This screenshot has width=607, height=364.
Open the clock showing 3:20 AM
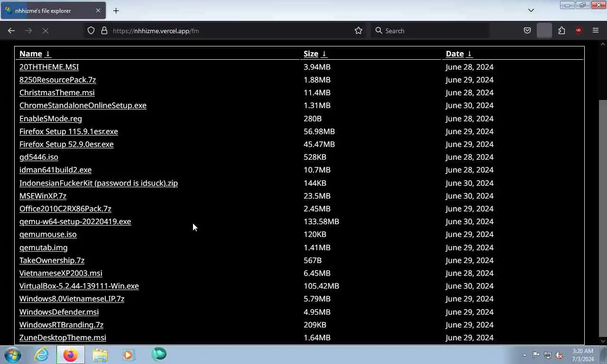pyautogui.click(x=583, y=355)
